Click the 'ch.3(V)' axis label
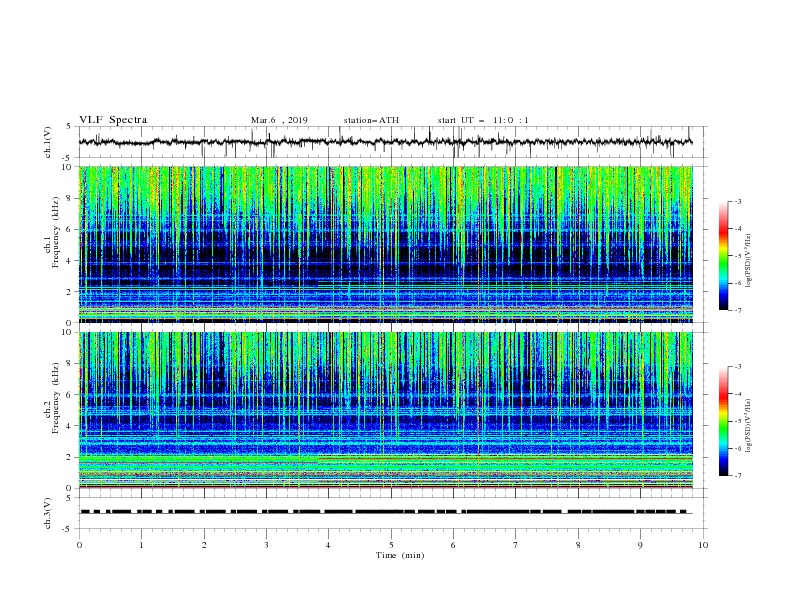 pyautogui.click(x=48, y=513)
